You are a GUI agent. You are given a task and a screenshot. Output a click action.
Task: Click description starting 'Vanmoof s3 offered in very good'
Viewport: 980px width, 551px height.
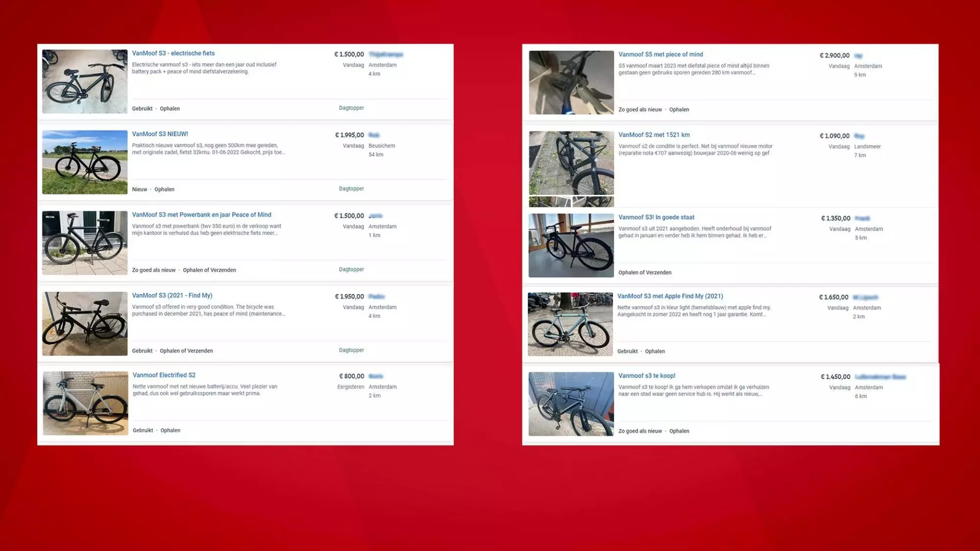[208, 311]
